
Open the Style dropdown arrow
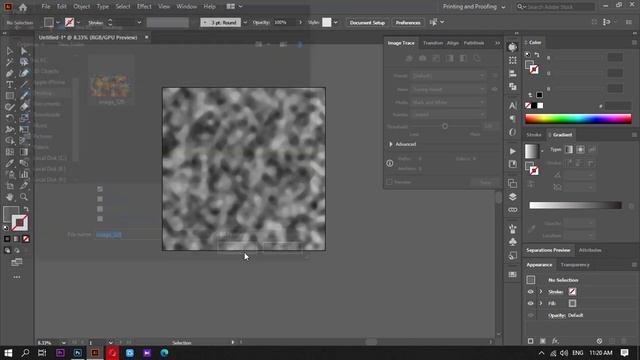pyautogui.click(x=336, y=22)
